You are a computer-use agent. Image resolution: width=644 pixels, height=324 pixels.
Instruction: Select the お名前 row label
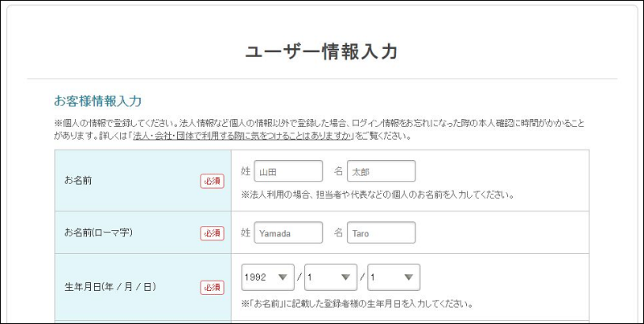78,180
